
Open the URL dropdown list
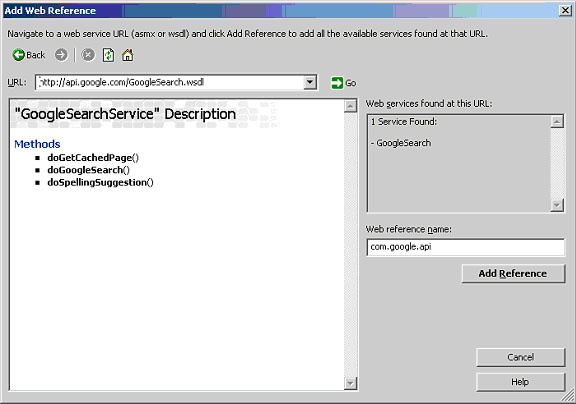(x=310, y=82)
